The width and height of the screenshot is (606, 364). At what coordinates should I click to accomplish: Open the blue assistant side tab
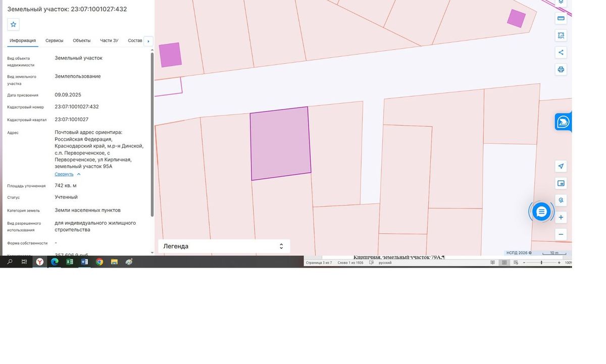563,122
